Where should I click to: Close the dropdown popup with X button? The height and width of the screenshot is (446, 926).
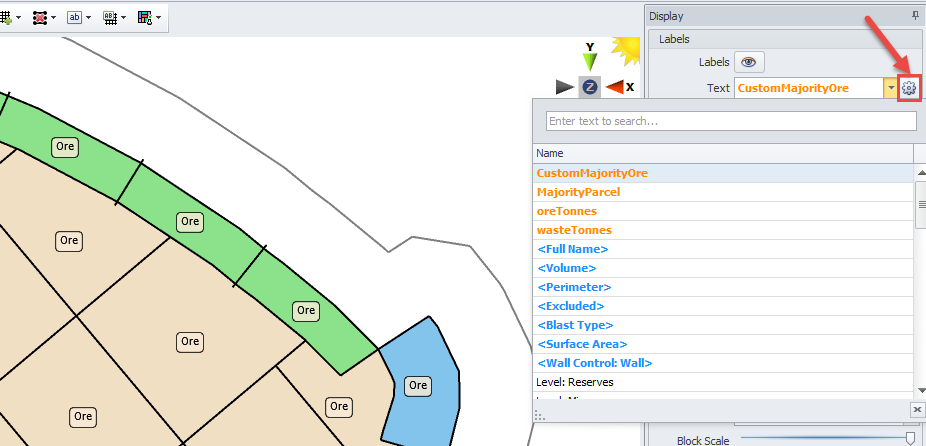[x=917, y=410]
